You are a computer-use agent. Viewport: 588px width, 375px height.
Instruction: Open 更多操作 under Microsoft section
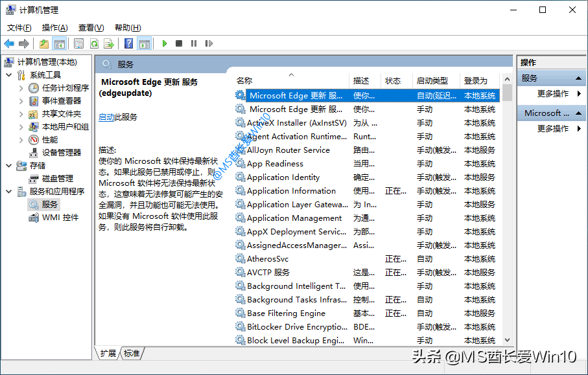tap(553, 129)
